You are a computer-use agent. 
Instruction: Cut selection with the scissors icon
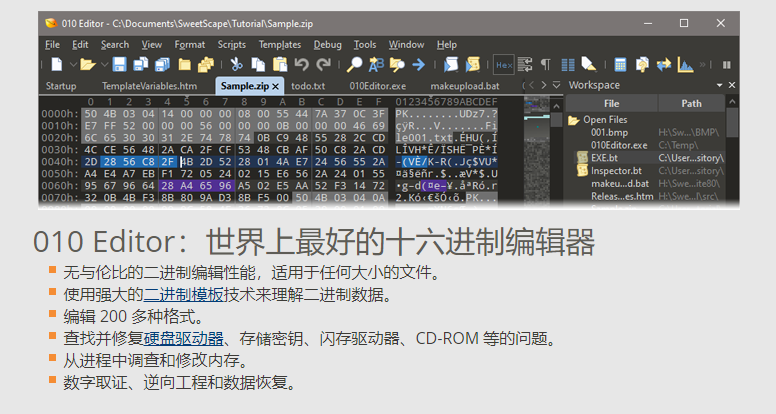237,64
